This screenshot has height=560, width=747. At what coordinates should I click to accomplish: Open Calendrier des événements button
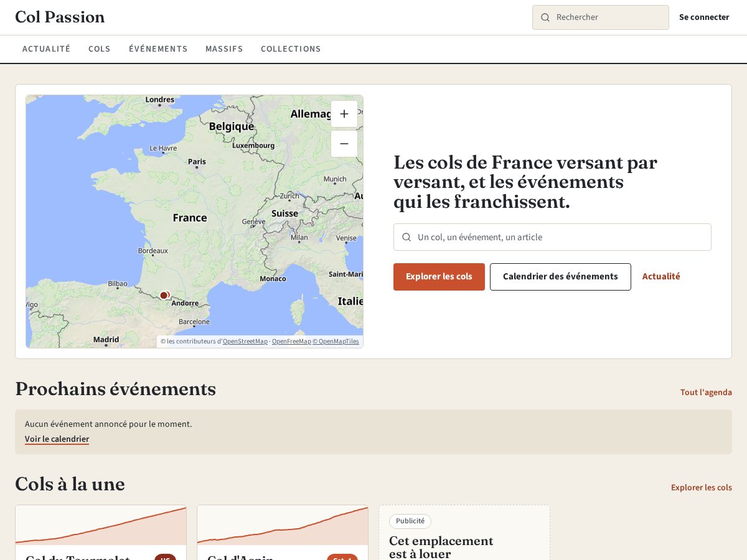(560, 277)
